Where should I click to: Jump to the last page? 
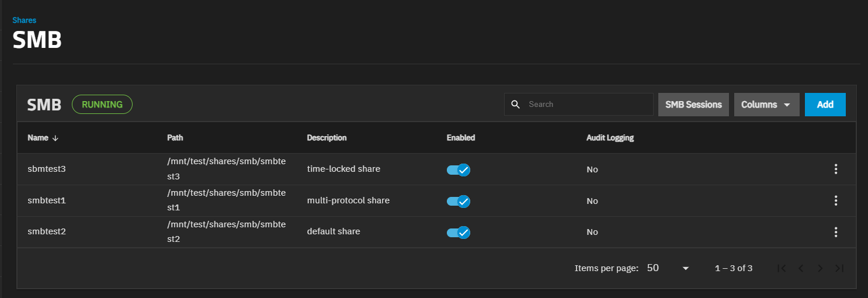[x=839, y=268]
